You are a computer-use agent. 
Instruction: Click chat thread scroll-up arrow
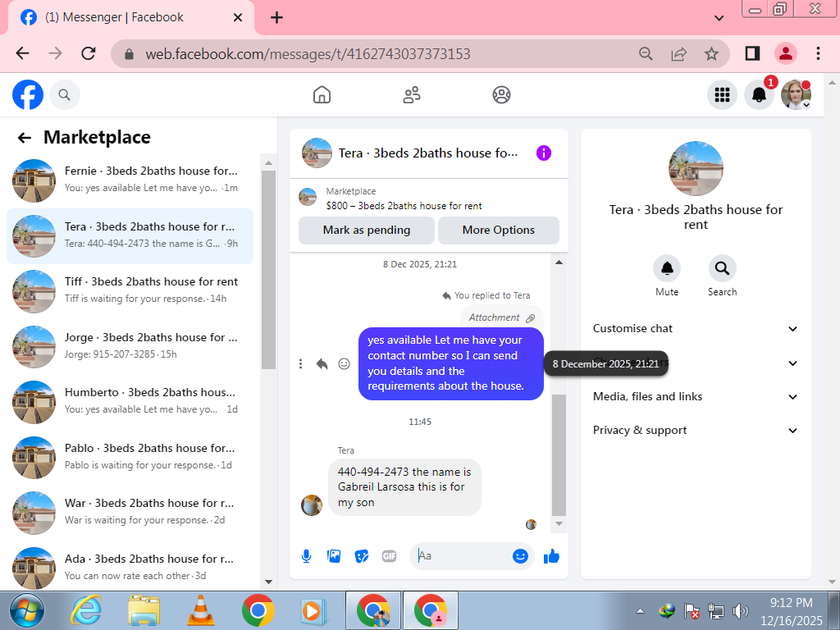(x=559, y=262)
